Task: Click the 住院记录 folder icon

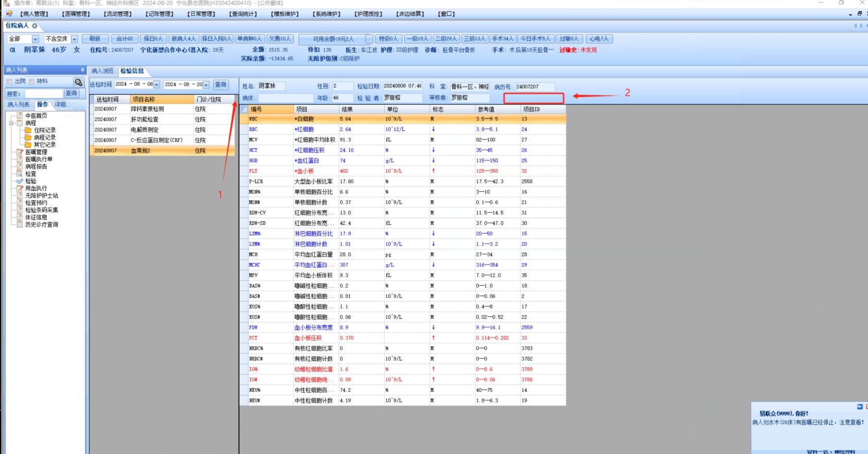Action: (28, 130)
